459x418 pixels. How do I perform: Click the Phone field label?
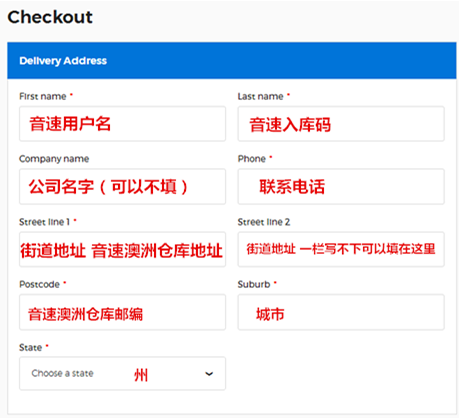252,159
